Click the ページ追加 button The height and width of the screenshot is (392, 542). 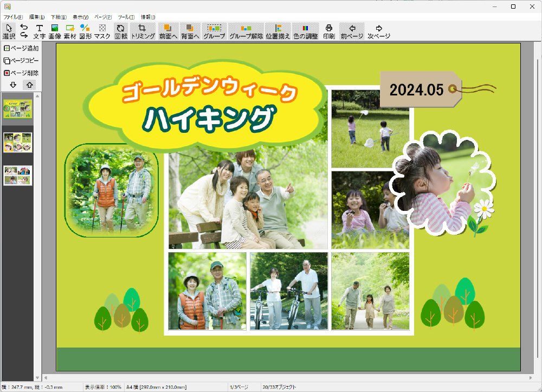click(x=21, y=48)
